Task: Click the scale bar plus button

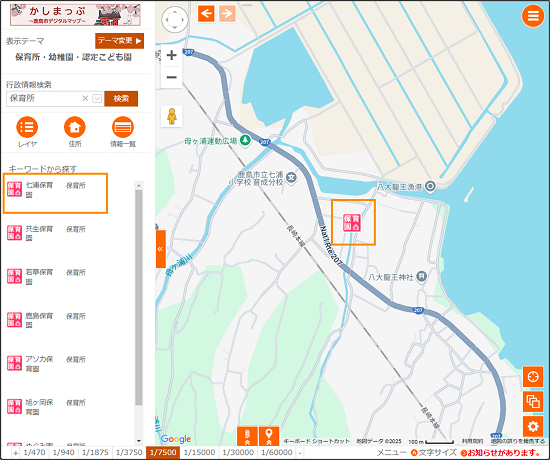Action: 15,453
